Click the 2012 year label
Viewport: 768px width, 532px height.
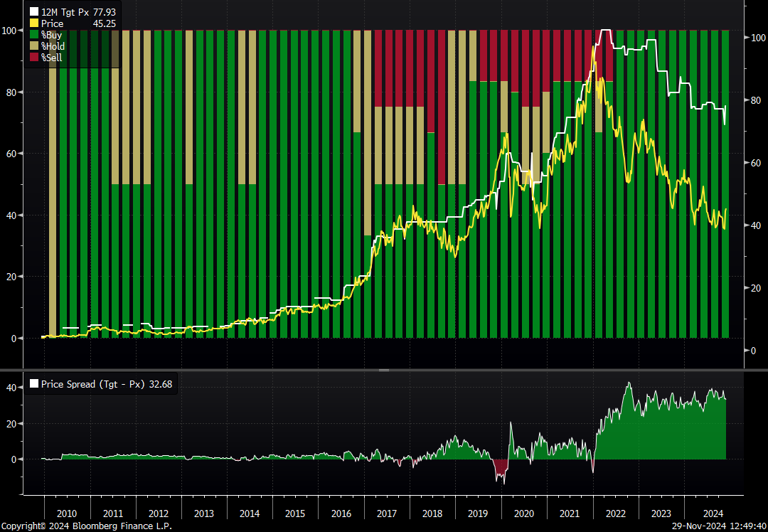point(159,514)
